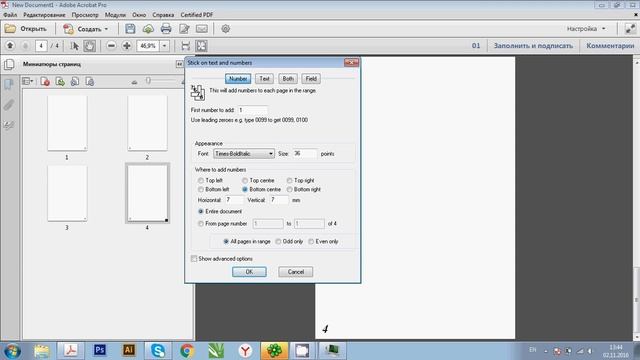Click the fit width scrolling icon
The width and height of the screenshot is (640, 360).
(185, 46)
